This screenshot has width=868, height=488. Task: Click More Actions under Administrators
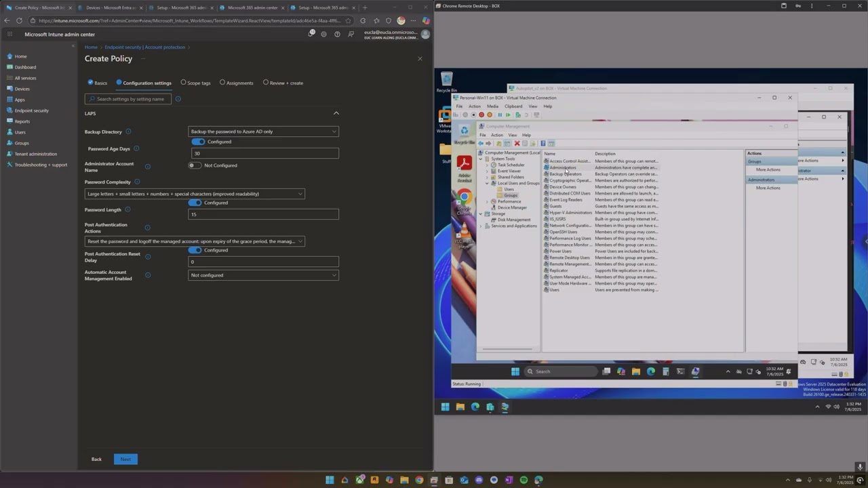tap(768, 188)
